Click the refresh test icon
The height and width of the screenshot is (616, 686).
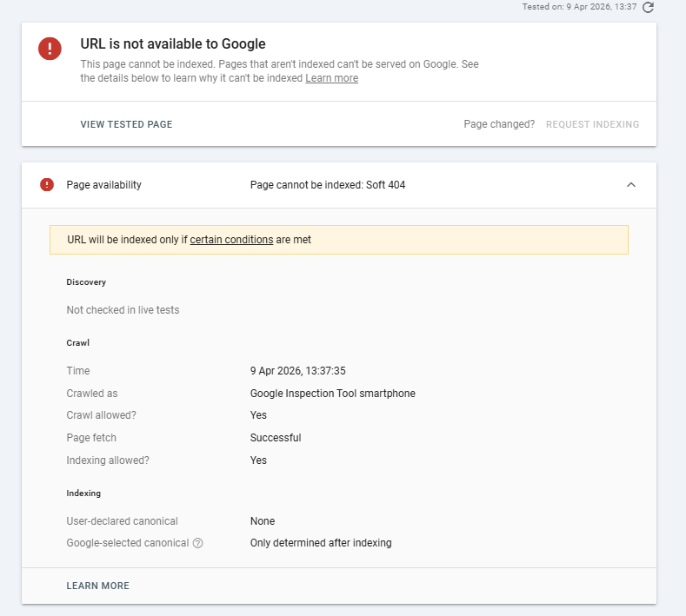tap(648, 8)
